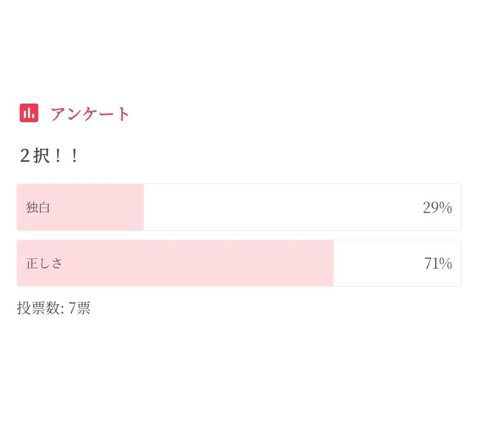
Task: Vote for the 独白 option
Action: [239, 207]
